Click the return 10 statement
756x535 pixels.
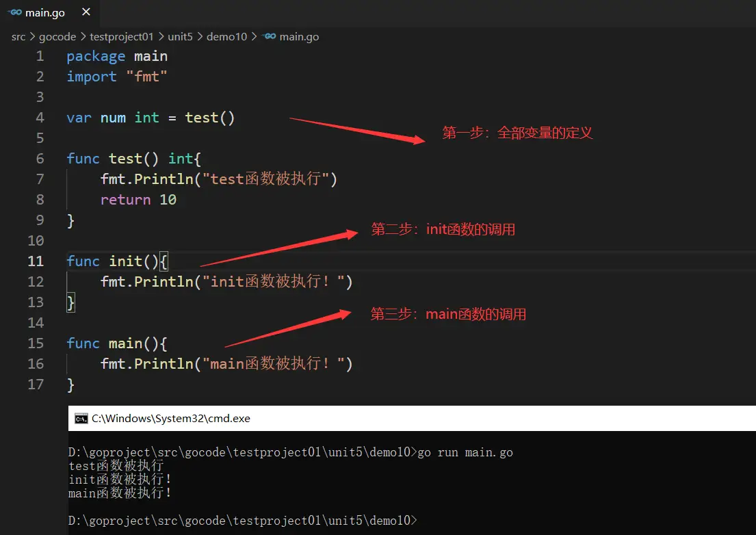coord(138,200)
